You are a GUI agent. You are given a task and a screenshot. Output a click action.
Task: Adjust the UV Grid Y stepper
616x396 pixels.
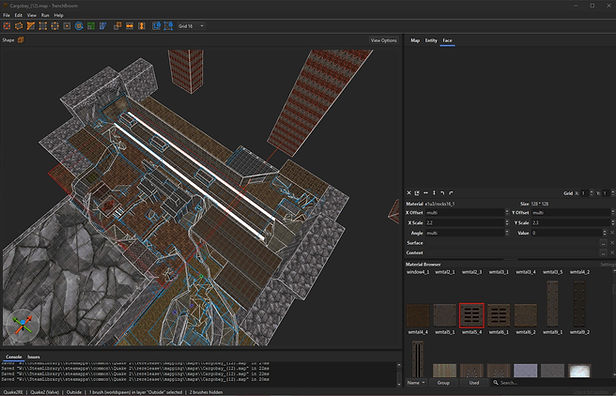[612, 193]
